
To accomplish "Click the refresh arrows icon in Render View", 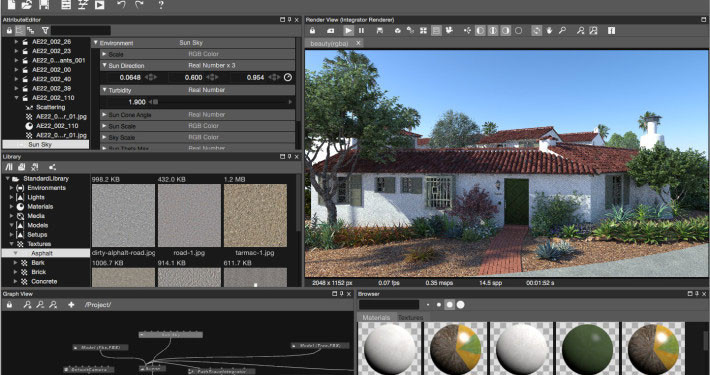I will (537, 31).
